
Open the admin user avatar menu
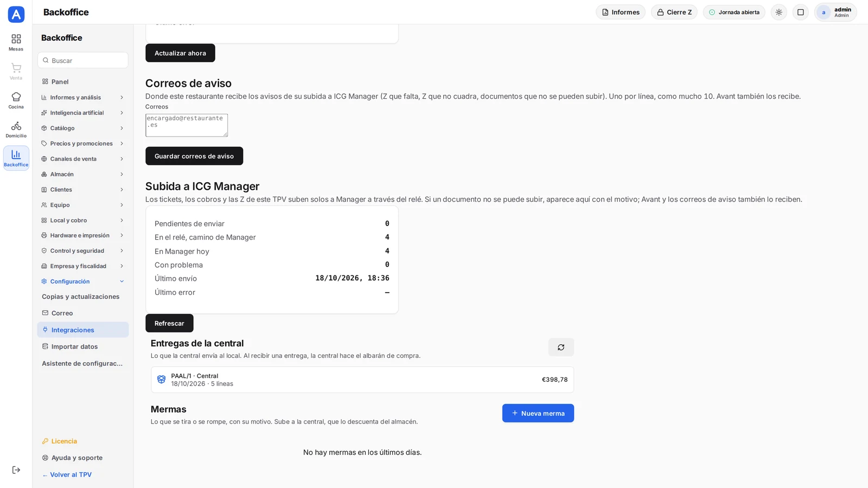(x=835, y=12)
